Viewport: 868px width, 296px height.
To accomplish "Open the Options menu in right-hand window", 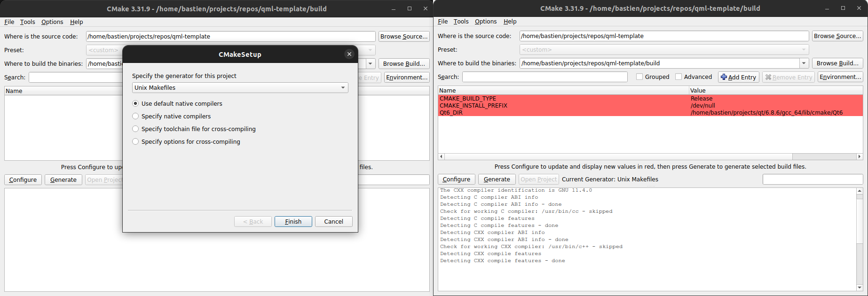I will tap(485, 21).
